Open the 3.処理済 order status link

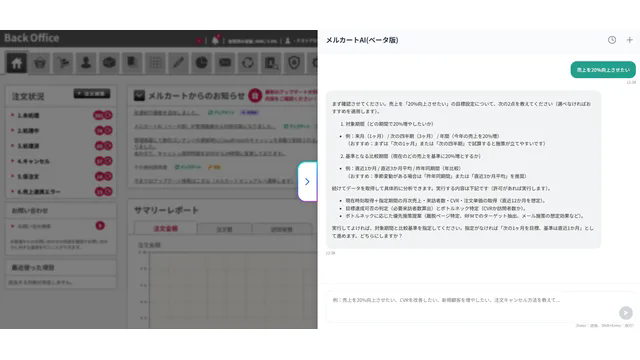tap(28, 146)
